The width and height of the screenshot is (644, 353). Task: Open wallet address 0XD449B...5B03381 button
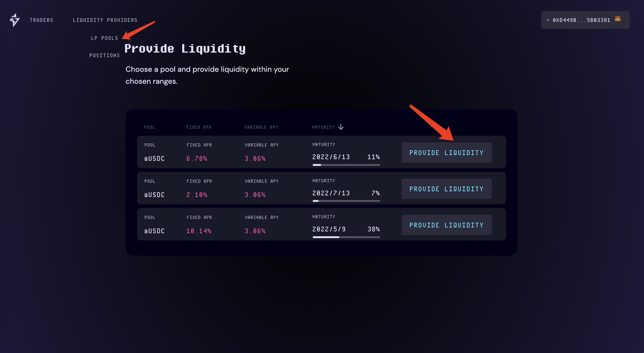pos(581,20)
